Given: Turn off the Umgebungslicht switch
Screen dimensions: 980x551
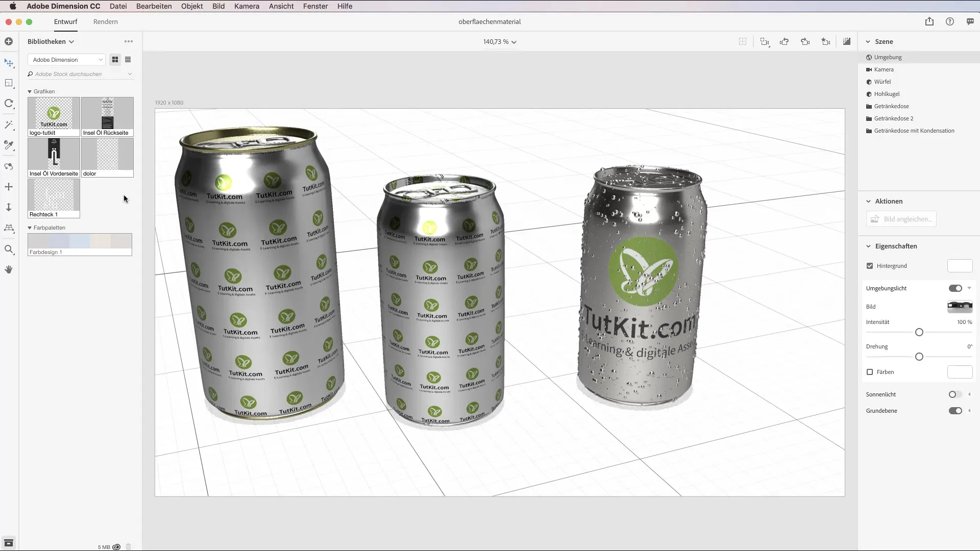Looking at the screenshot, I should coord(955,288).
